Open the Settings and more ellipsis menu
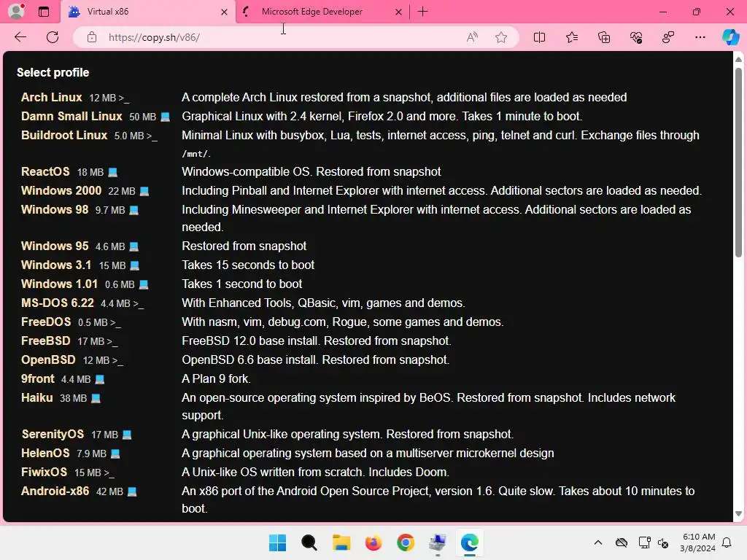747x560 pixels. [x=700, y=37]
